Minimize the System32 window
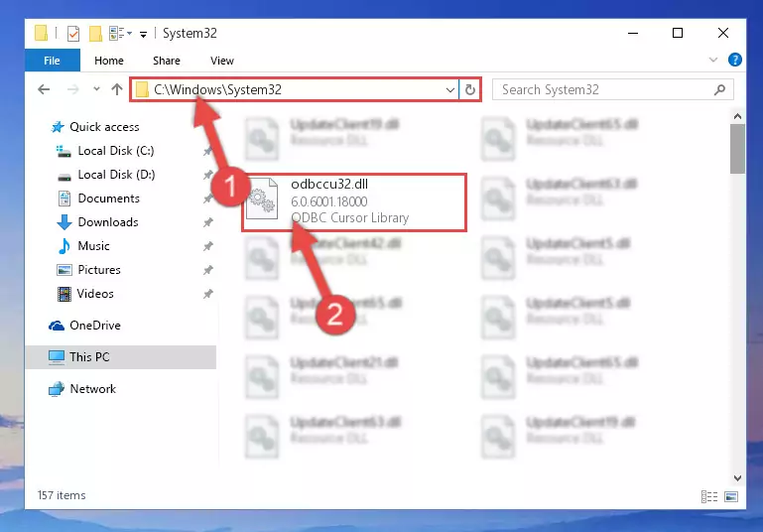Image resolution: width=763 pixels, height=532 pixels. pos(633,33)
